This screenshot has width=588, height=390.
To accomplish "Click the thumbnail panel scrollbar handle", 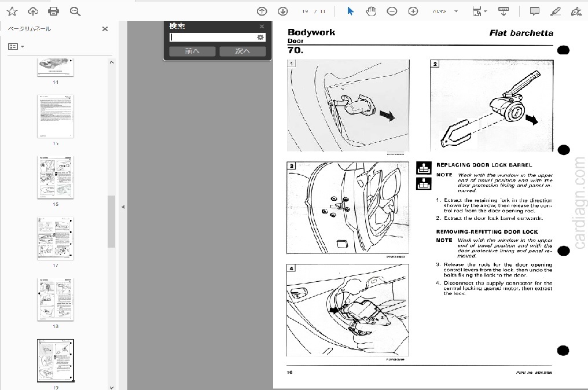I will pos(111,221).
